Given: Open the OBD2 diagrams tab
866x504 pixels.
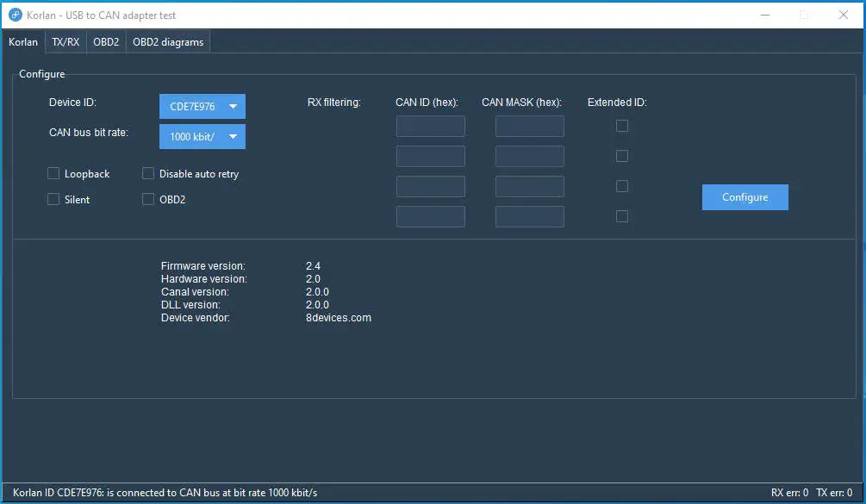Looking at the screenshot, I should (x=167, y=41).
